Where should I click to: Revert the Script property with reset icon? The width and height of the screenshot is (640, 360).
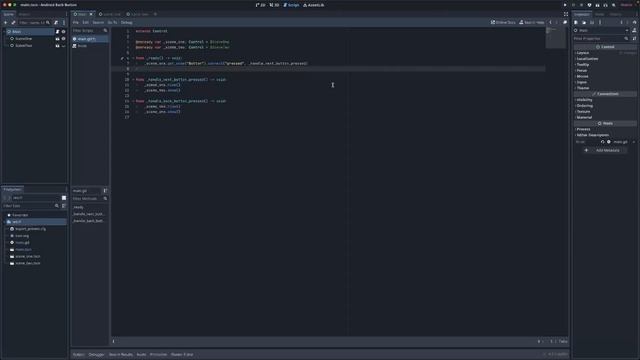coord(602,142)
